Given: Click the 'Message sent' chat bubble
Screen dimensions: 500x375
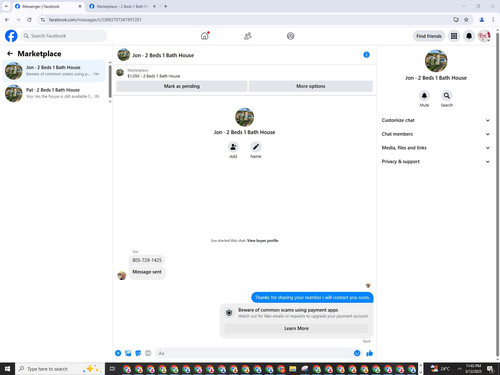Looking at the screenshot, I should tap(147, 272).
